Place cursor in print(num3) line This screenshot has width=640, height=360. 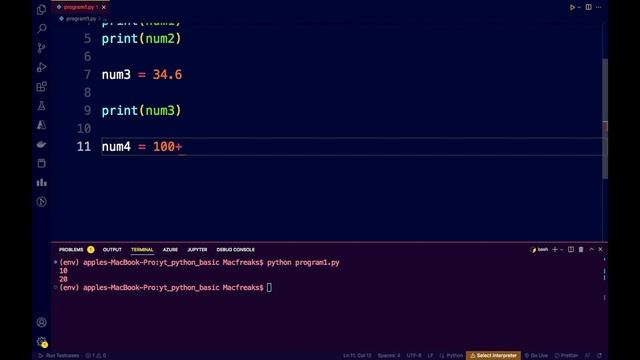[x=141, y=111]
